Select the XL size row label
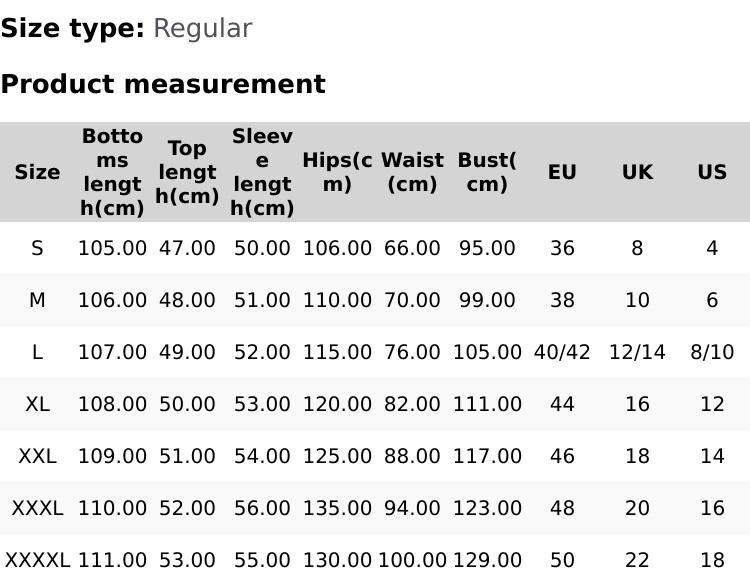The image size is (750, 586). point(37,404)
